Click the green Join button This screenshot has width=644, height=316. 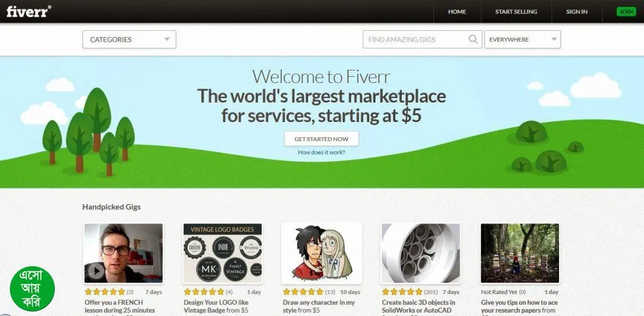tap(626, 11)
